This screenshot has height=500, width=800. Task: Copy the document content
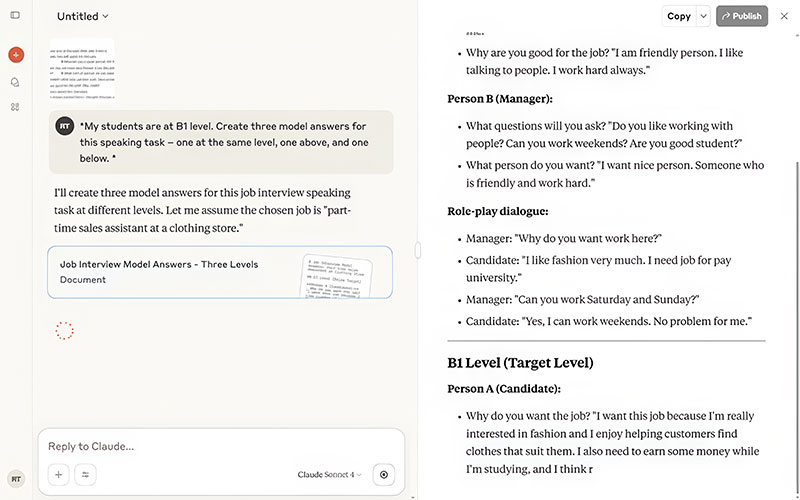[x=679, y=16]
